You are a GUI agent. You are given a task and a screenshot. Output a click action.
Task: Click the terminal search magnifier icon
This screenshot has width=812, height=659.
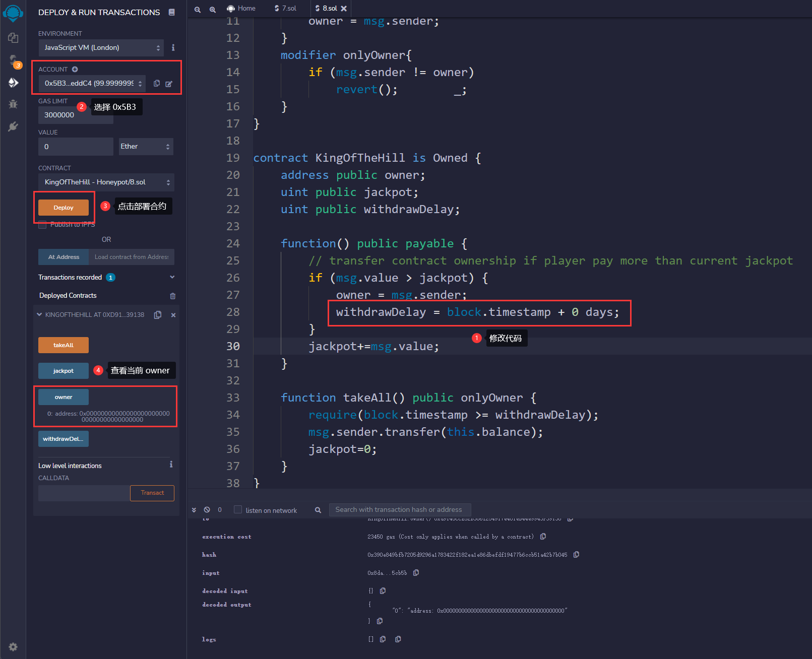click(318, 510)
